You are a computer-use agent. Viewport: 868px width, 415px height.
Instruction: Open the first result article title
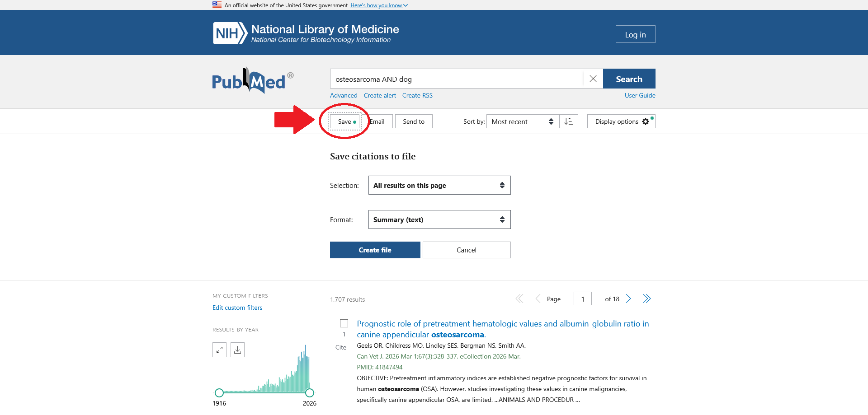503,329
